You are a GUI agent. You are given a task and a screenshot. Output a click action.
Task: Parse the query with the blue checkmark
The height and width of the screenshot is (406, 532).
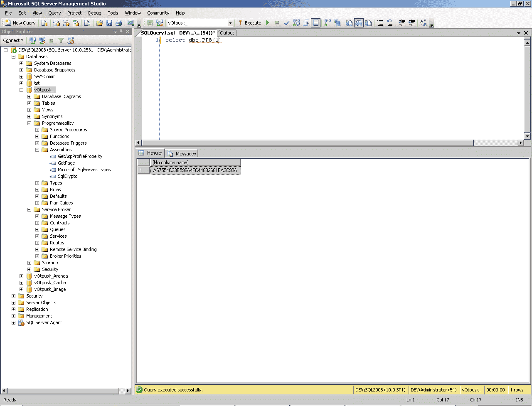(287, 23)
